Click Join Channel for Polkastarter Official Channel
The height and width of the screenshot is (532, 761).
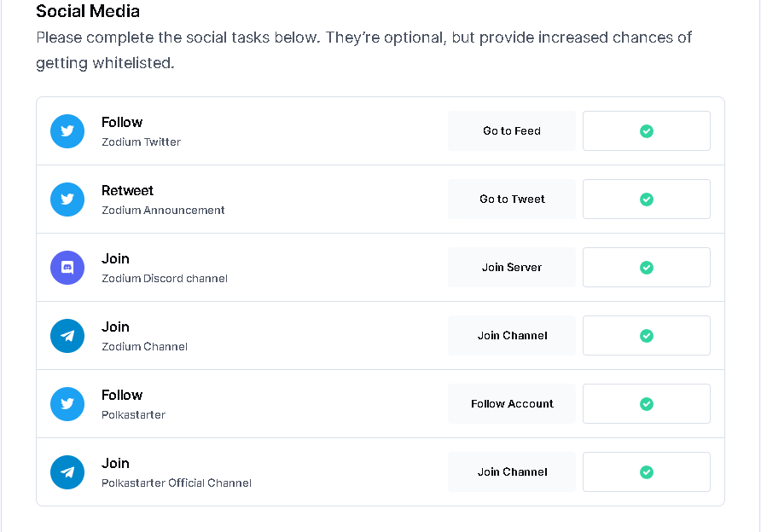point(512,472)
